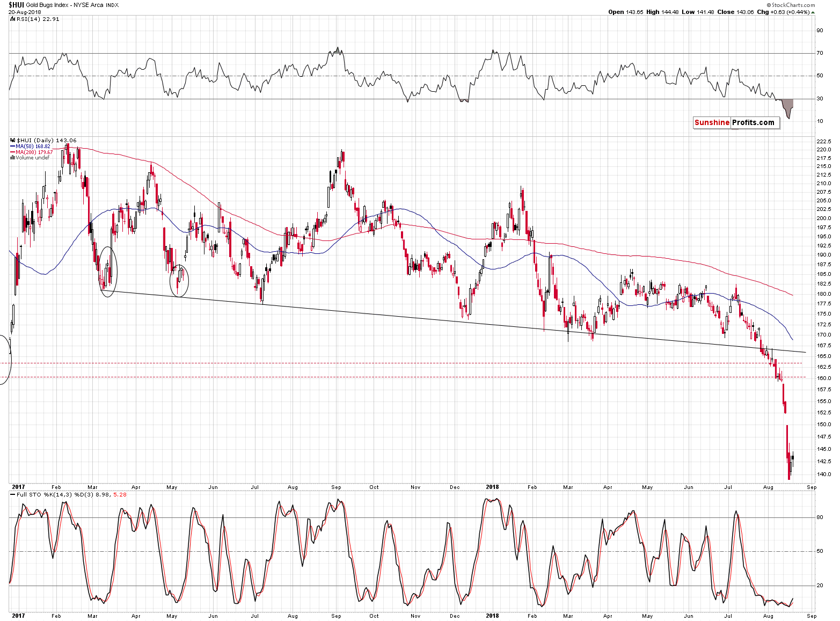Click the price axis label '200.0'
Screen dimensions: 840x621
click(824, 218)
